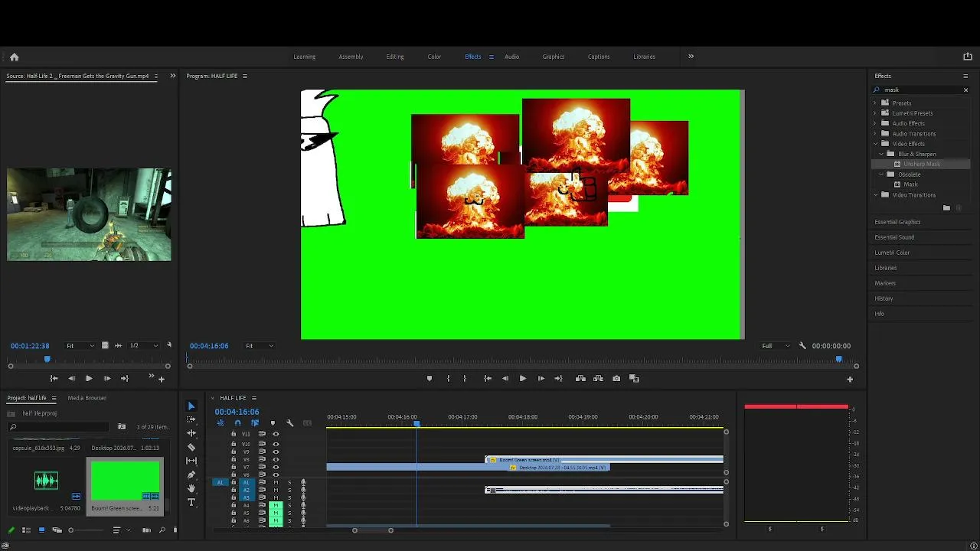The height and width of the screenshot is (551, 980).
Task: Click the Home icon
Action: 14,57
